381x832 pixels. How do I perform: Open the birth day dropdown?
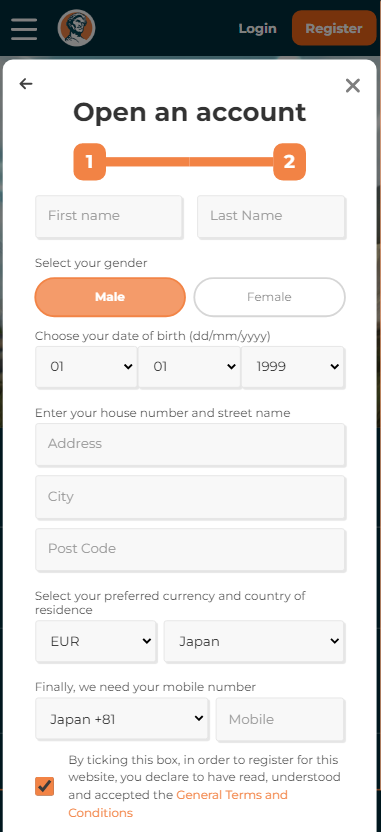click(86, 367)
